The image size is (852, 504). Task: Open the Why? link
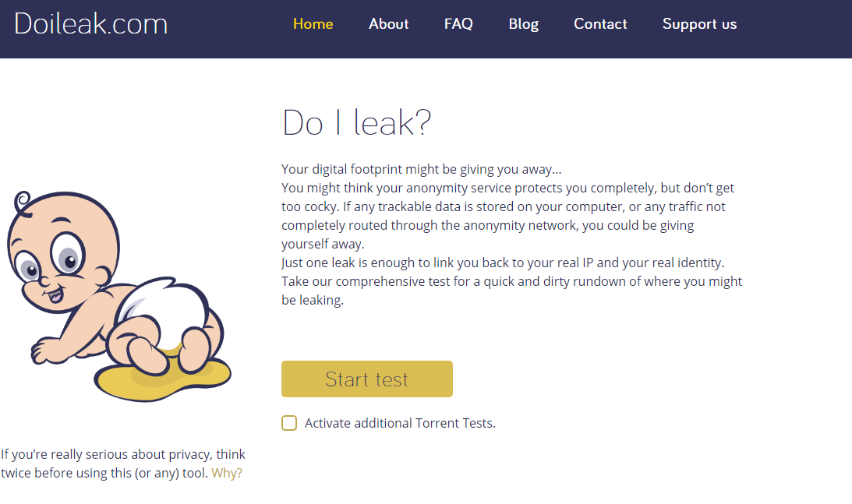(x=227, y=473)
